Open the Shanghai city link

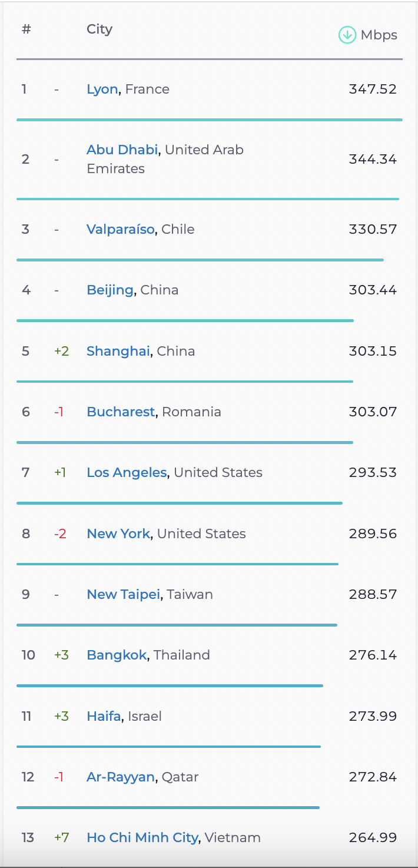118,351
